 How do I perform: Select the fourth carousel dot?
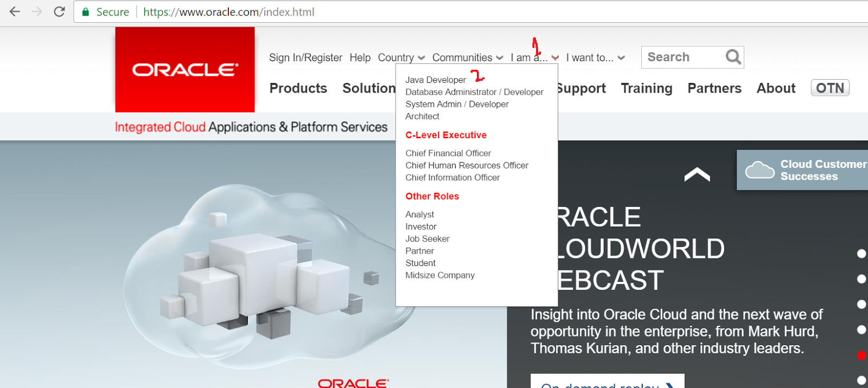[x=861, y=329]
